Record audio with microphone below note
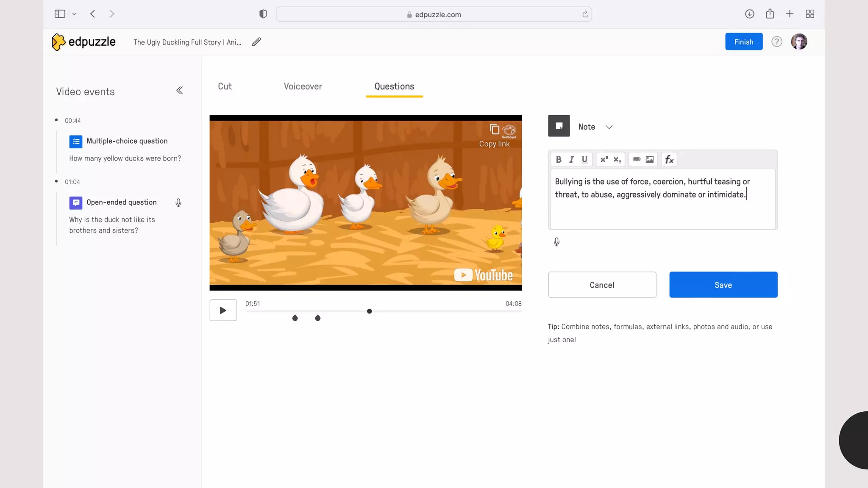The width and height of the screenshot is (868, 488). [556, 242]
